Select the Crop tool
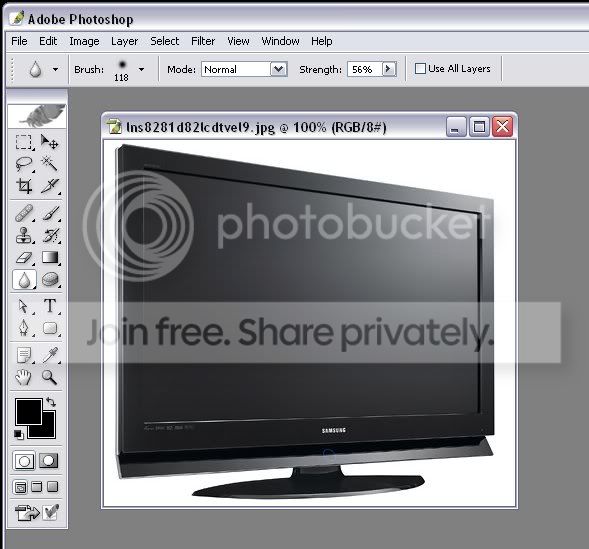The width and height of the screenshot is (589, 549). (x=24, y=186)
